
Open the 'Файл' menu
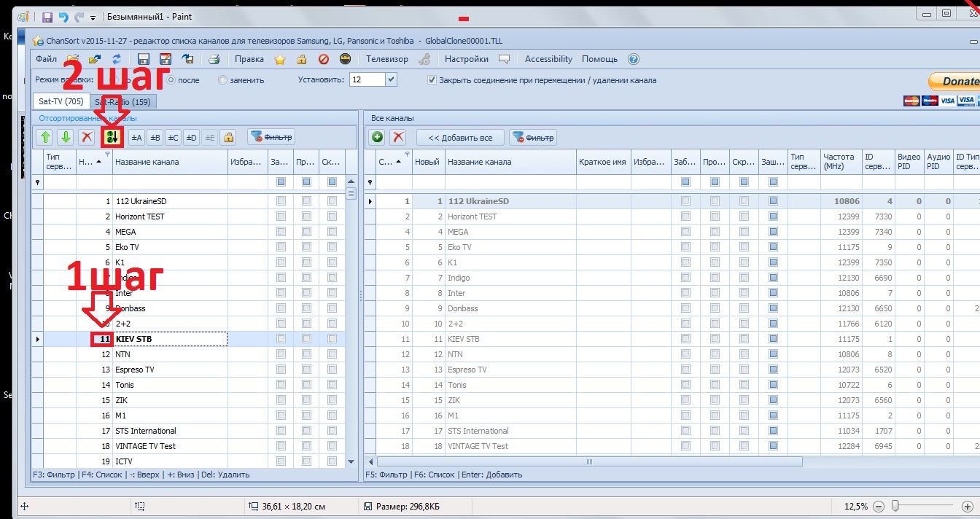[x=46, y=59]
